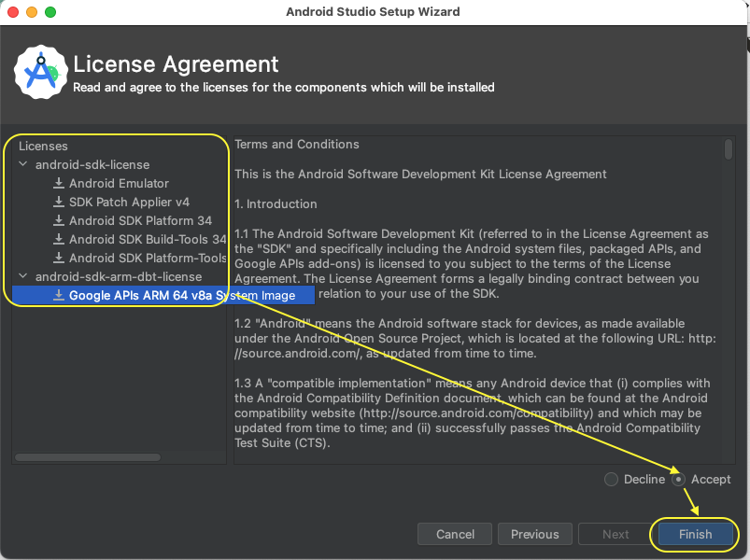Click download icon beside Android Emulator
The image size is (750, 560).
pyautogui.click(x=59, y=183)
